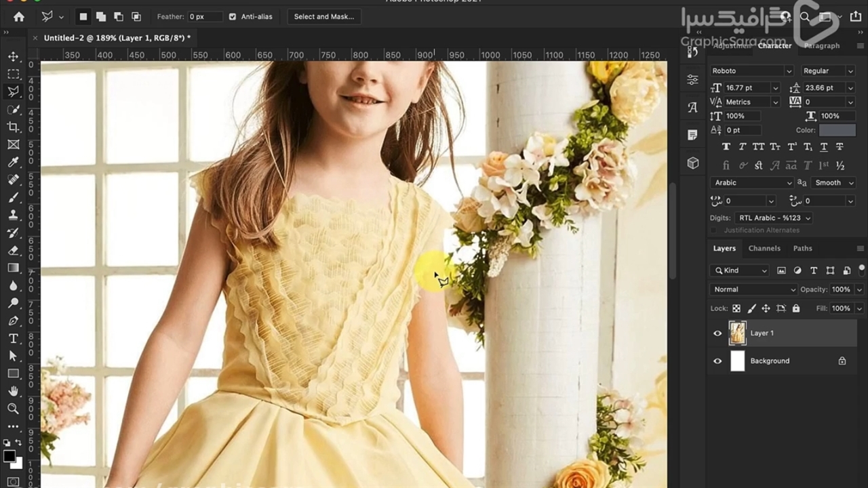Open the Paths tab
Image resolution: width=868 pixels, height=488 pixels.
[x=802, y=248]
